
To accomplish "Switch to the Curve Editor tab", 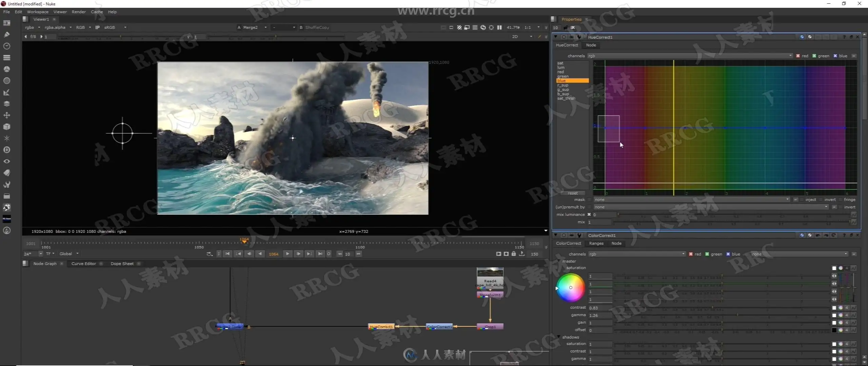I will [x=83, y=264].
